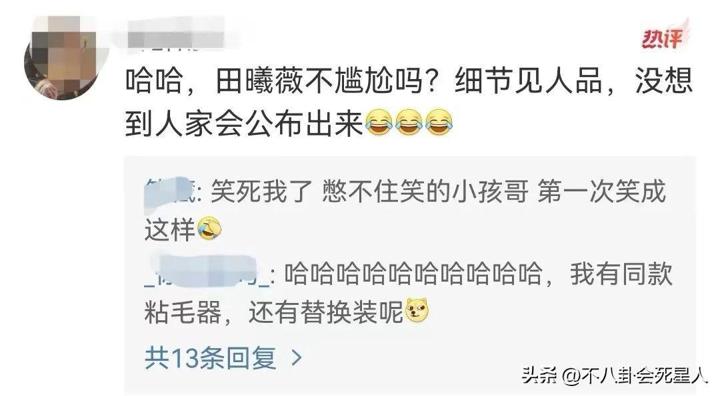Open the 共13条回复 replies link
Viewport: 720px width, 396px height.
[x=211, y=357]
